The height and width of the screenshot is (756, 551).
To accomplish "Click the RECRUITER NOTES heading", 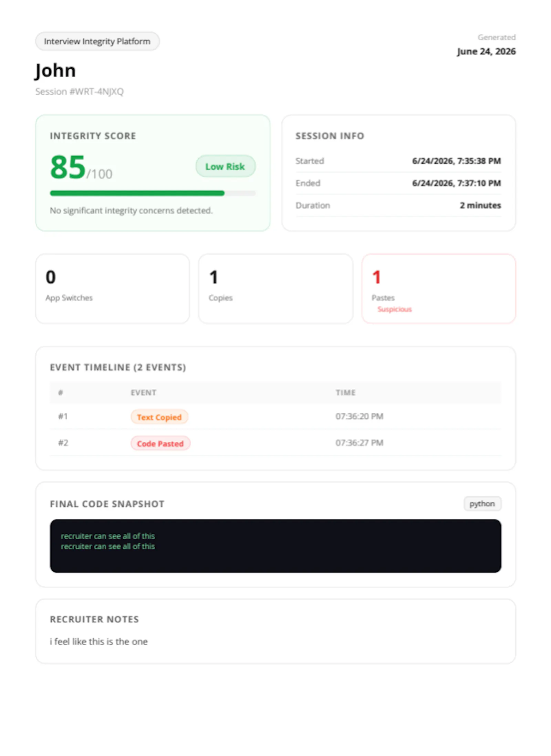I will tap(94, 619).
